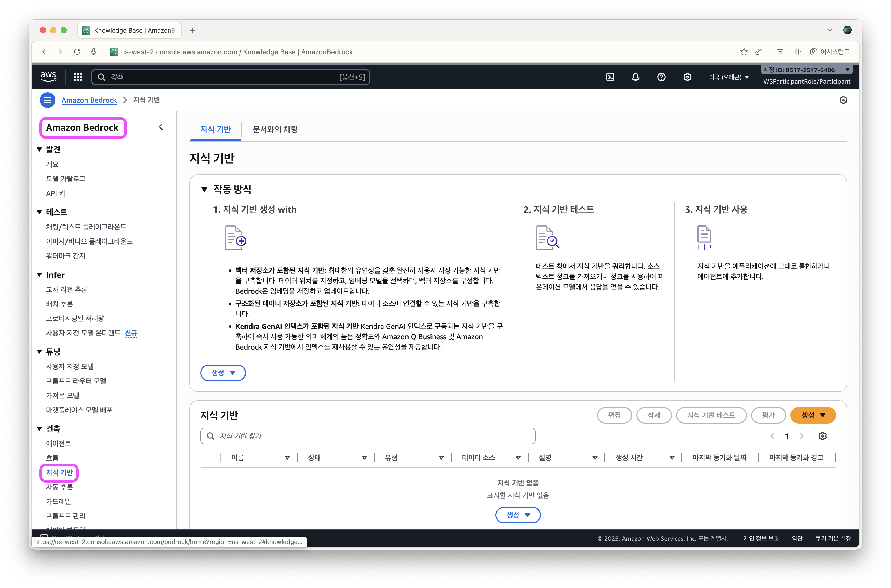Collapse the 작동 방식 panel

pyautogui.click(x=204, y=189)
